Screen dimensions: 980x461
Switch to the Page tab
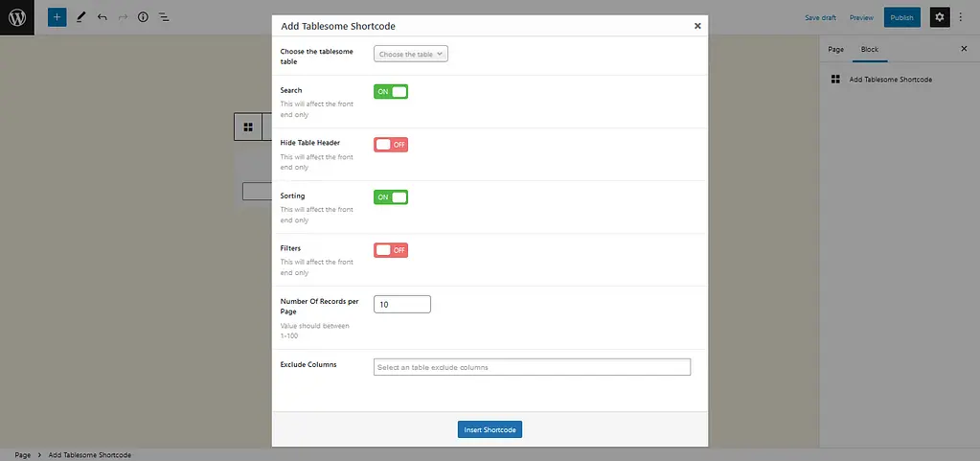click(x=835, y=50)
